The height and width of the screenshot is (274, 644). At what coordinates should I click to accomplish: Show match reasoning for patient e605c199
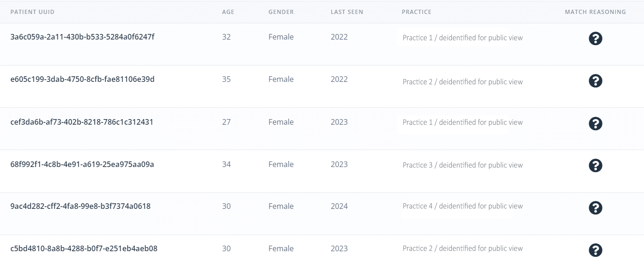pyautogui.click(x=595, y=81)
